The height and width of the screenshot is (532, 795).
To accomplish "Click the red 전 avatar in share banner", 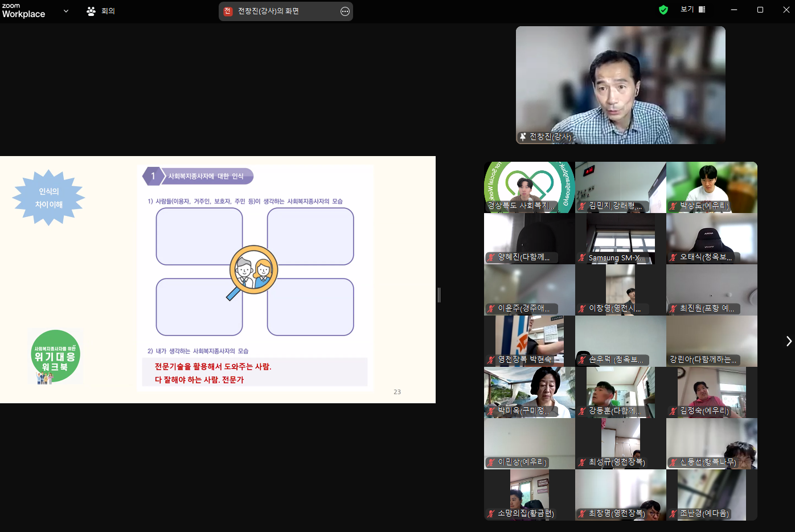I will click(x=228, y=11).
